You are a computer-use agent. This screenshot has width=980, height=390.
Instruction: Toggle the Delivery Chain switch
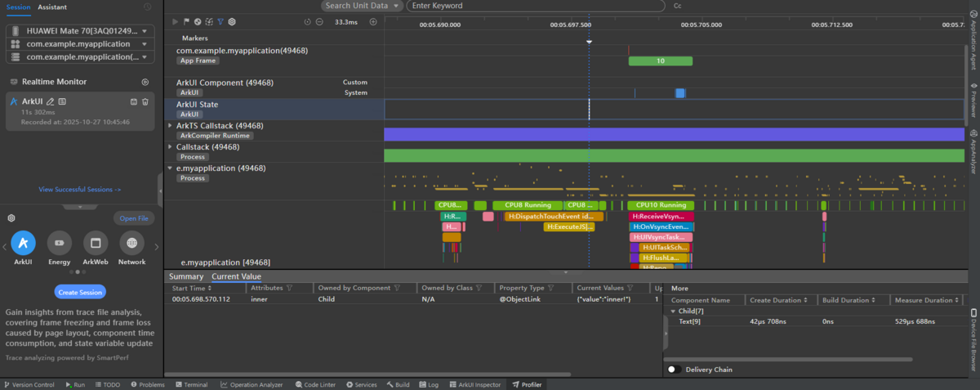tap(675, 370)
